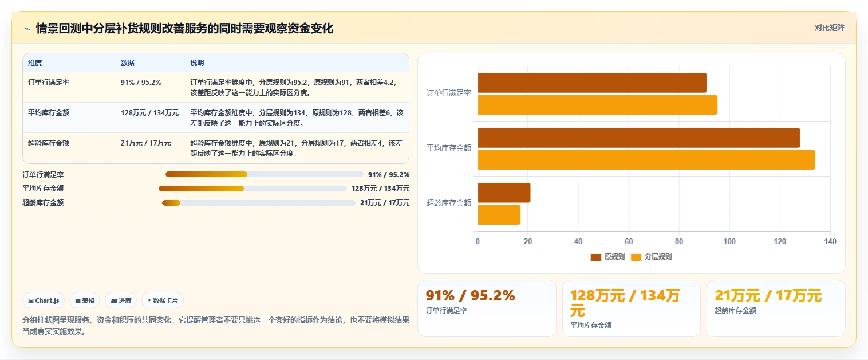Click the 超龄库存金额 progress bar

259,203
